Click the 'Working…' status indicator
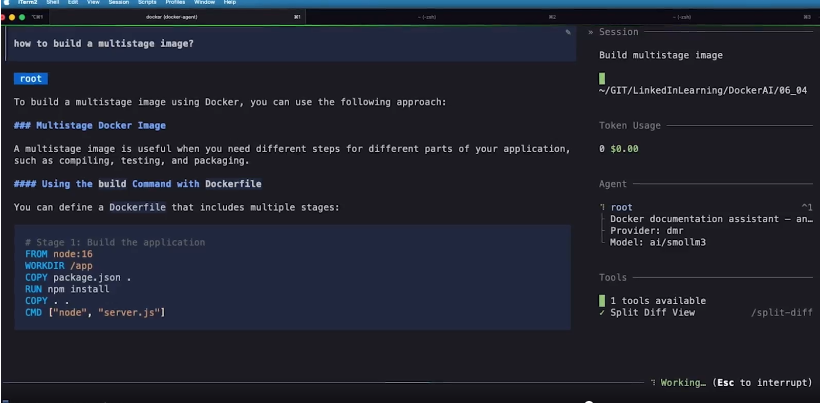820x403 pixels. tap(683, 383)
